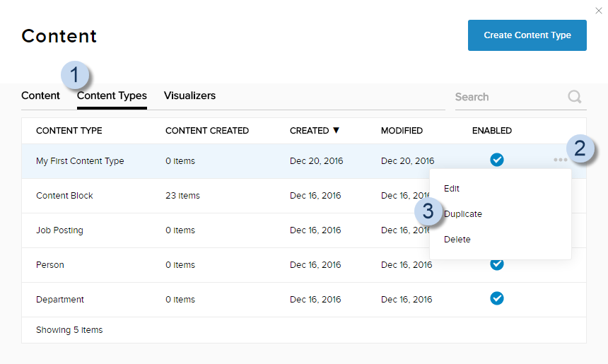Close the Content dialog with X icon
Image resolution: width=608 pixels, height=364 pixels.
coord(600,10)
